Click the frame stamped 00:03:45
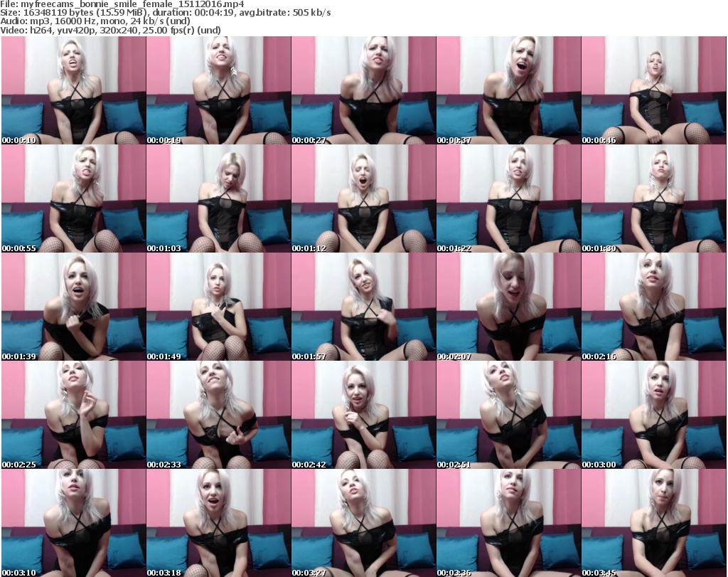The image size is (728, 577). (654, 523)
